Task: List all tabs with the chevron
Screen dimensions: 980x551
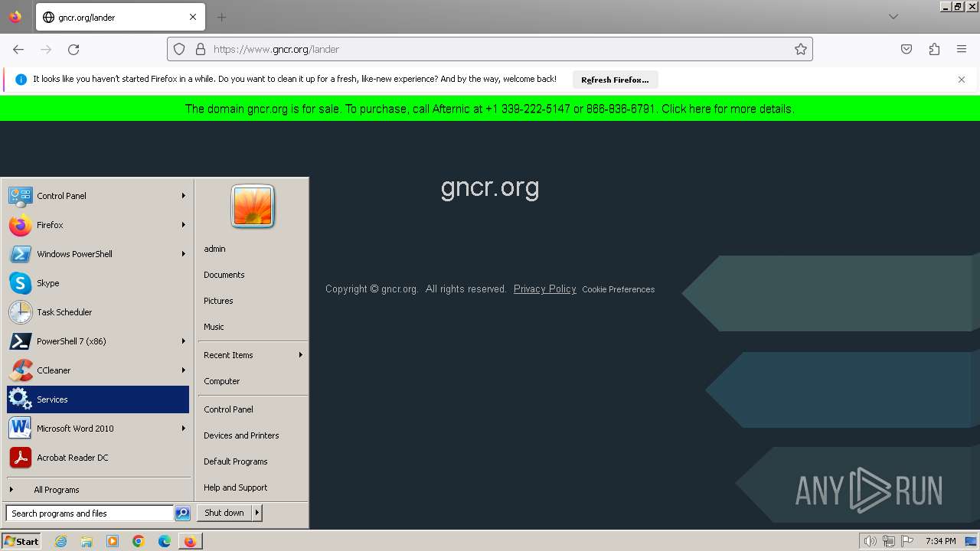Action: pyautogui.click(x=893, y=17)
